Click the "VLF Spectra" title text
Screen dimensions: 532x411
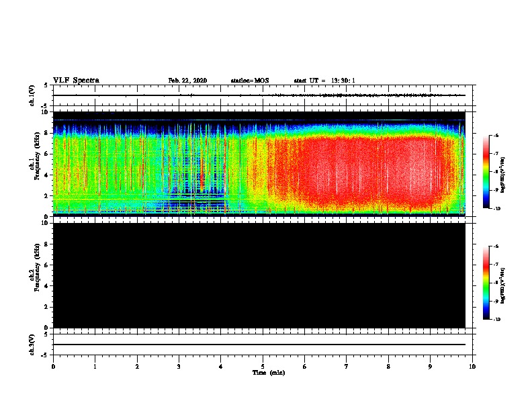pyautogui.click(x=76, y=81)
